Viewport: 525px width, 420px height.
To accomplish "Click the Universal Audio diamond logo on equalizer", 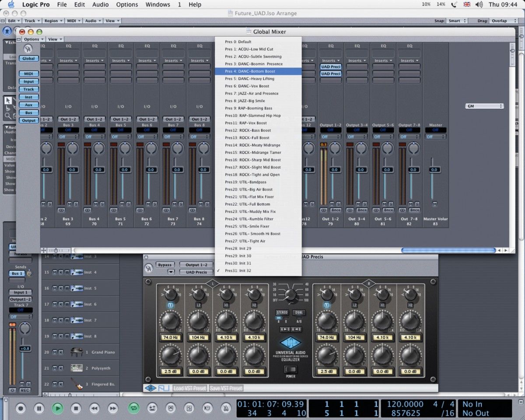I will 290,343.
